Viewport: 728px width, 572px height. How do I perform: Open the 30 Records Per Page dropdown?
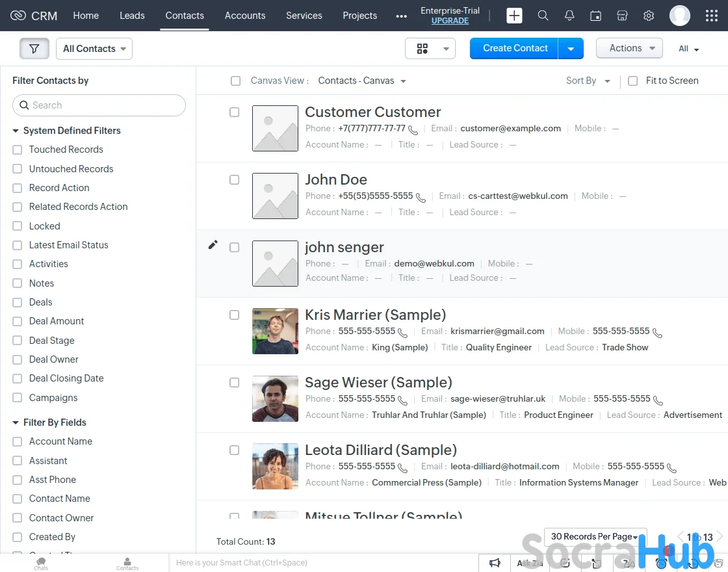(x=595, y=536)
